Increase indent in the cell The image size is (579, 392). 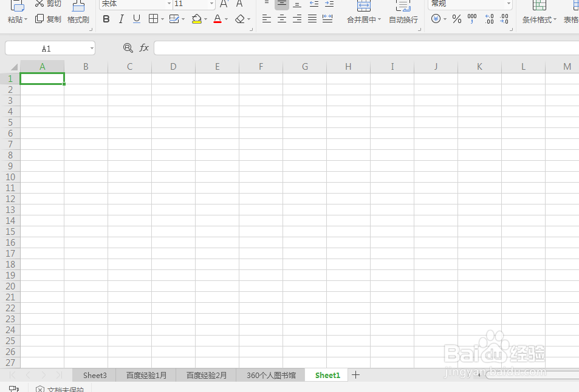tap(329, 4)
